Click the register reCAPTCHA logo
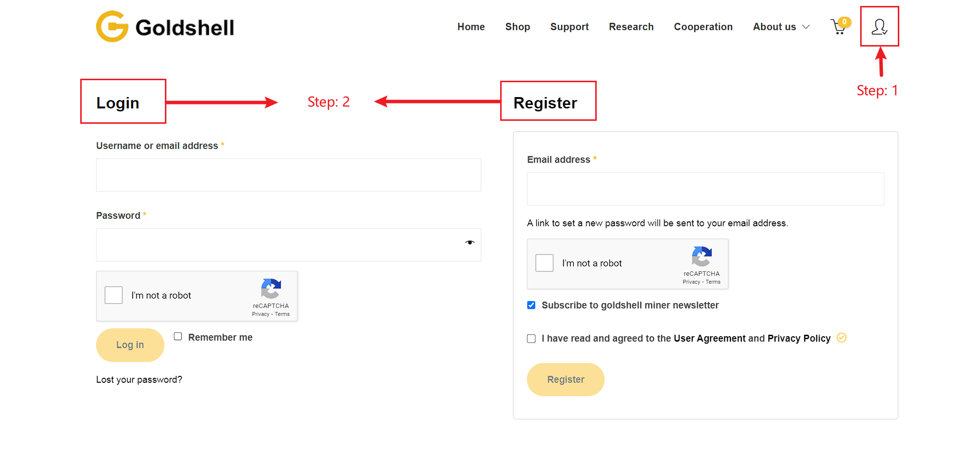 click(702, 256)
